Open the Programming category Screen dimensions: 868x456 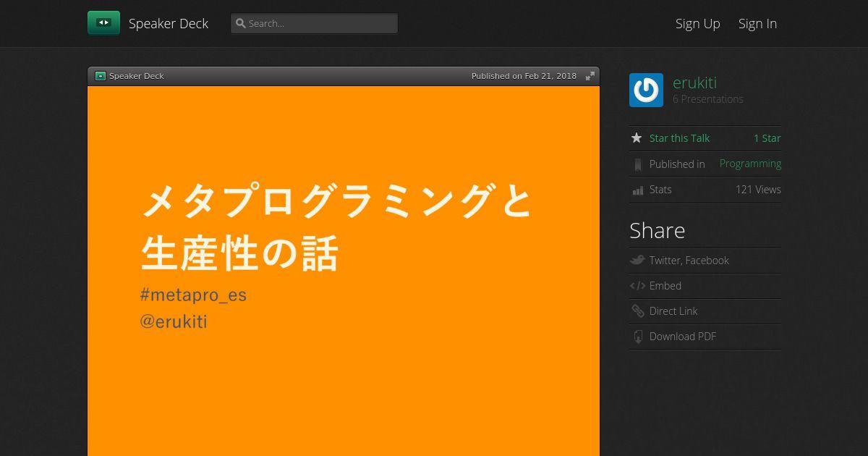coord(750,164)
